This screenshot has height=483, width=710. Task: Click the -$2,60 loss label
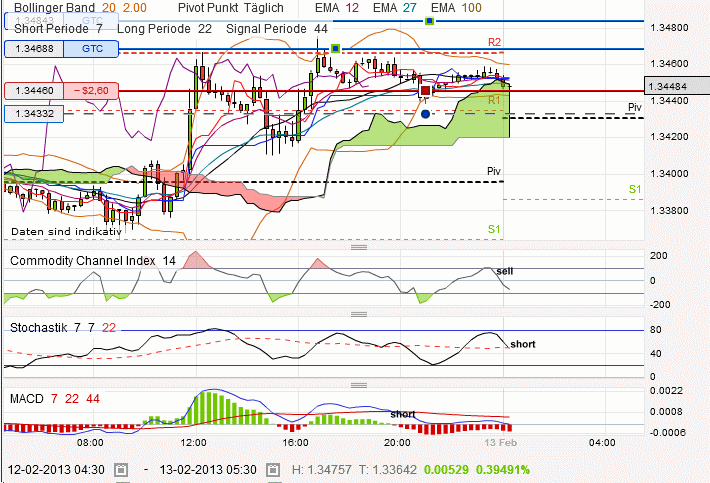click(x=91, y=91)
